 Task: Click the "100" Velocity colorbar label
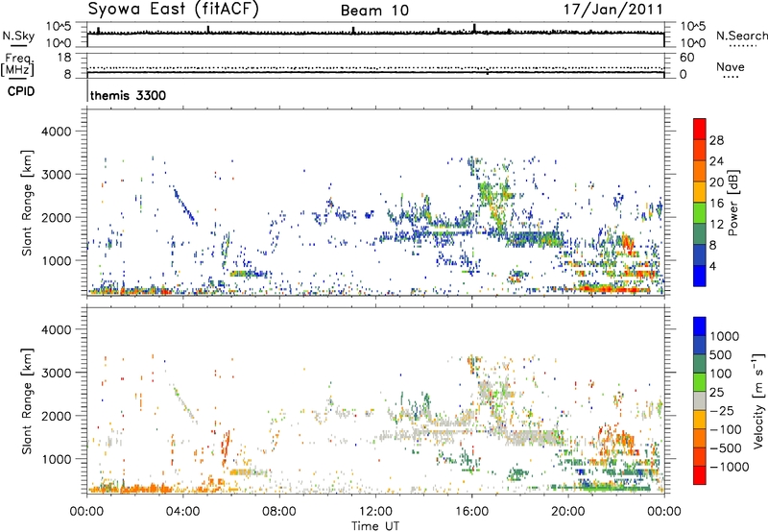pos(720,374)
